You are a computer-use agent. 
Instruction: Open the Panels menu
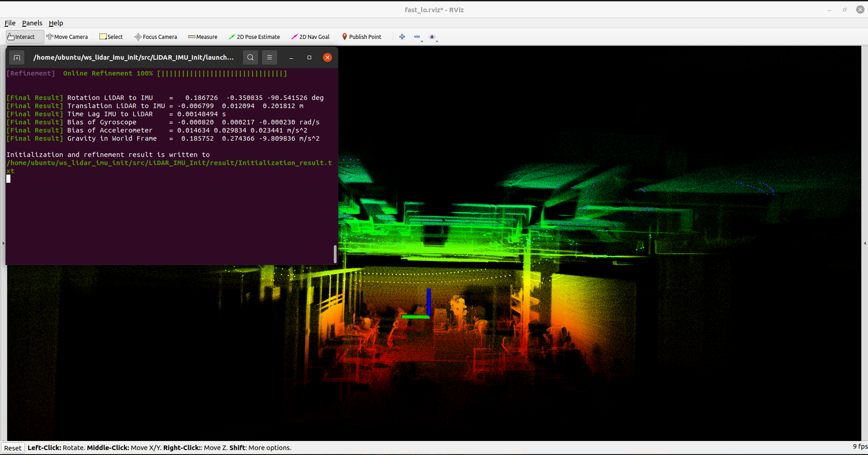coord(32,23)
